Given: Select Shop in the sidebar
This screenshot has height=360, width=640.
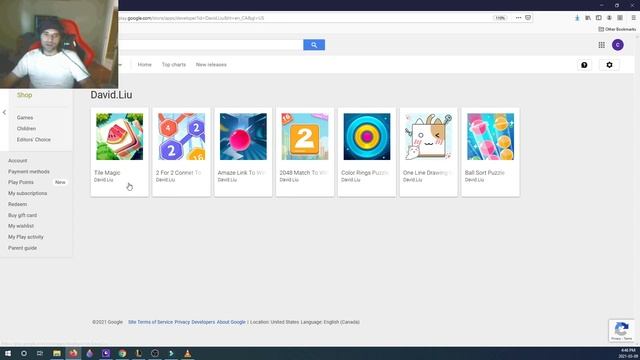Looking at the screenshot, I should [x=24, y=95].
